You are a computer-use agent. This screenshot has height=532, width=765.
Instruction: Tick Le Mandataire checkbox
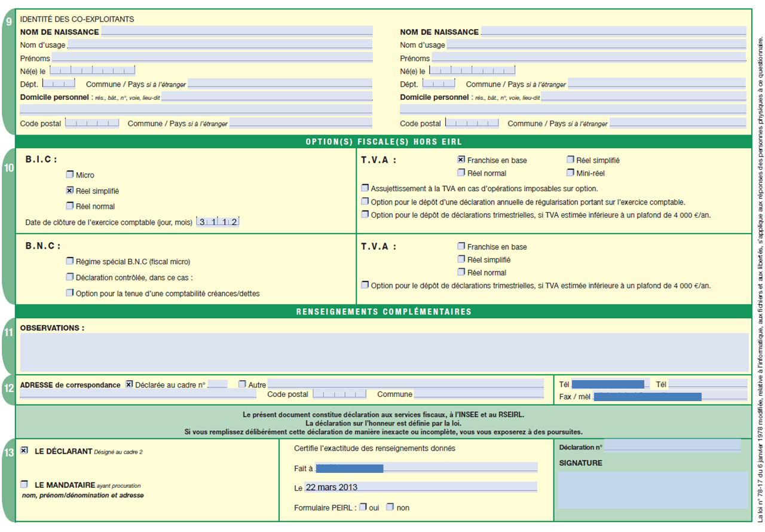click(x=24, y=485)
